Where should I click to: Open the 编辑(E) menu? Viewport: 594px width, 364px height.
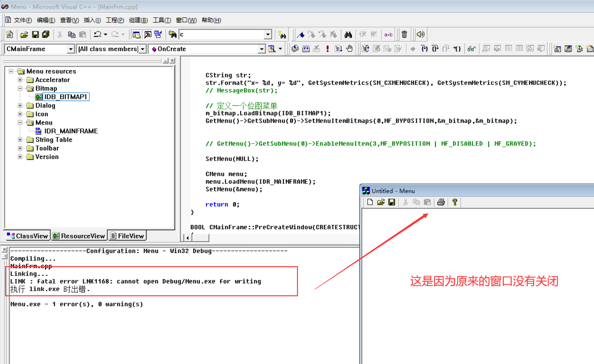[46, 20]
